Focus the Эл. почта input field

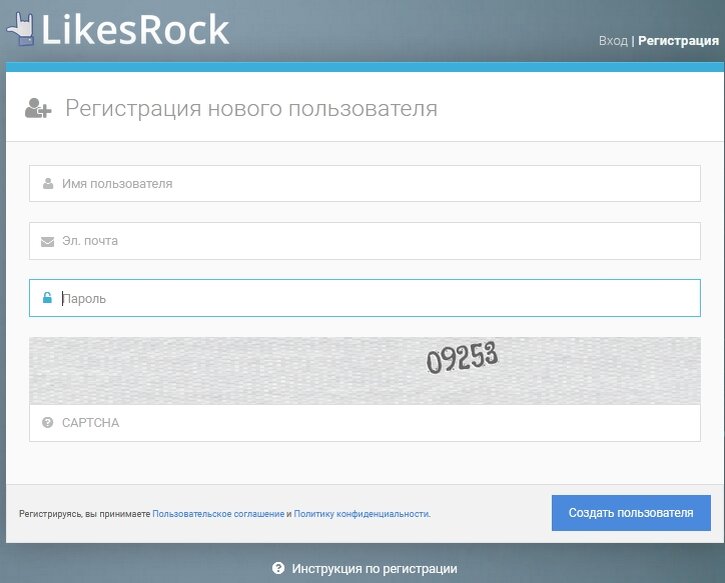tap(365, 241)
